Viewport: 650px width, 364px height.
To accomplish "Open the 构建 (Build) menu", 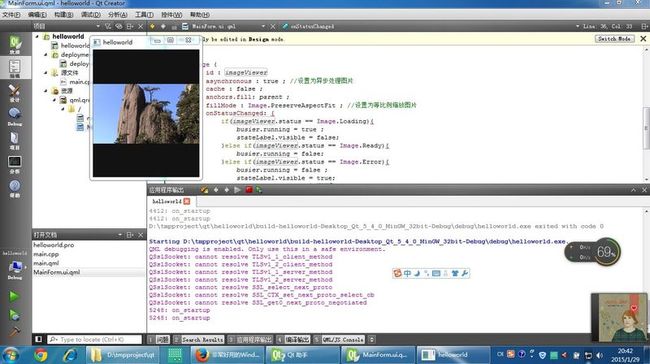I will click(x=63, y=15).
